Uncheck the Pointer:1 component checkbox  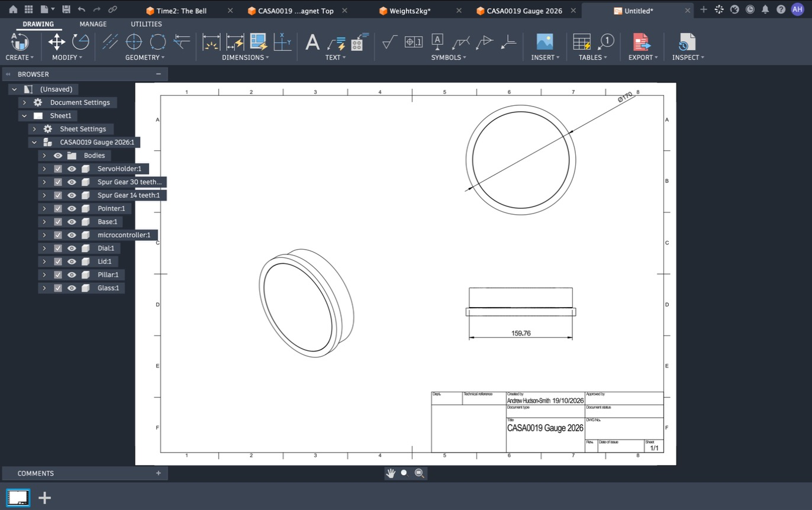[x=58, y=208]
